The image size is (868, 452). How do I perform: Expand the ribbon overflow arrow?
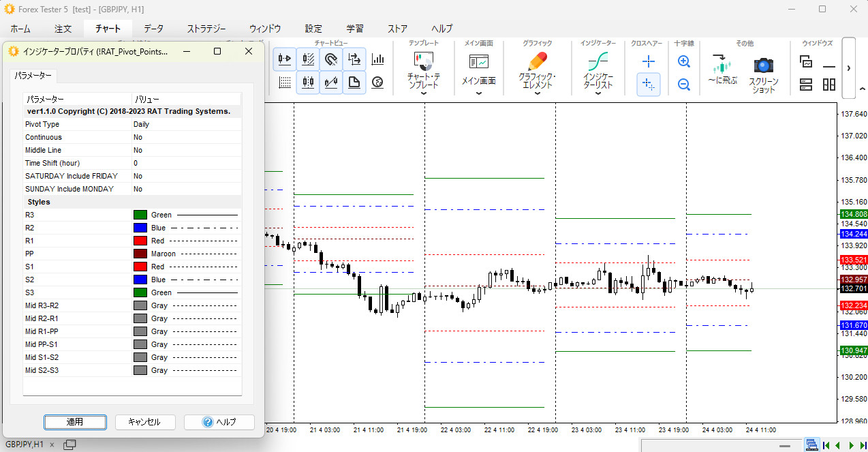pos(848,68)
